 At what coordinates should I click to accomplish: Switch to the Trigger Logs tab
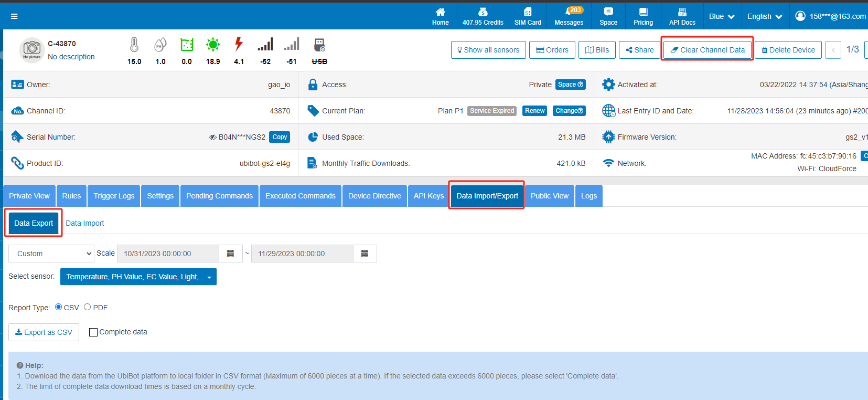pyautogui.click(x=114, y=196)
